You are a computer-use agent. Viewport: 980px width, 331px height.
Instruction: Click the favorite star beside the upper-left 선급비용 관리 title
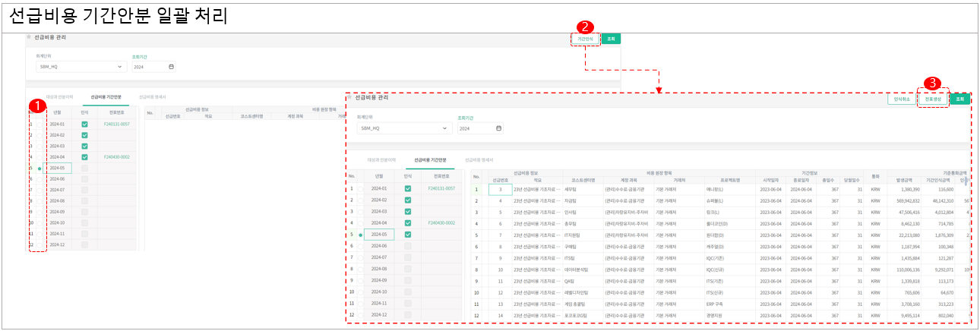click(x=30, y=37)
